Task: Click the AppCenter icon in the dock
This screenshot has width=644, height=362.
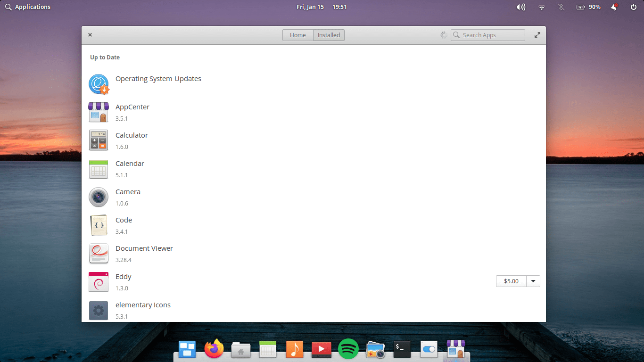Action: (x=456, y=349)
